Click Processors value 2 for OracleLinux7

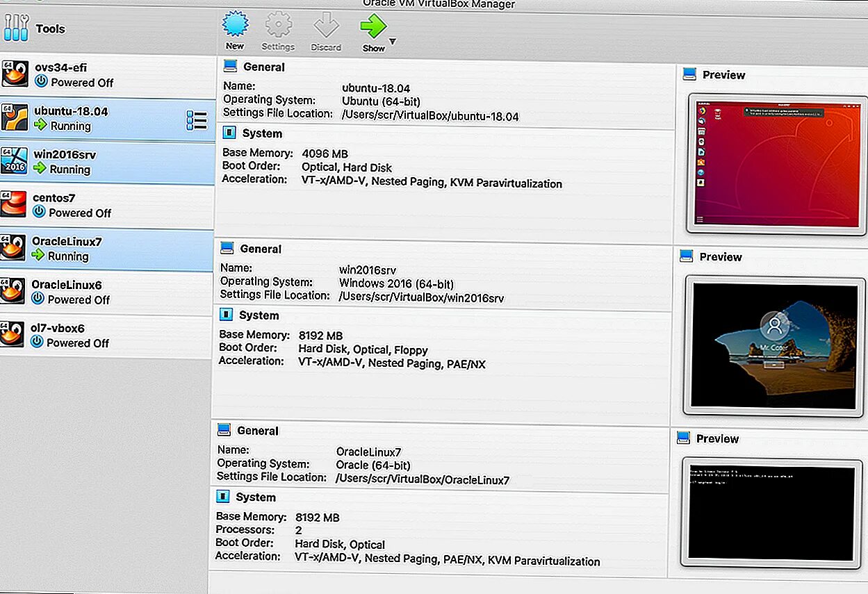(299, 531)
